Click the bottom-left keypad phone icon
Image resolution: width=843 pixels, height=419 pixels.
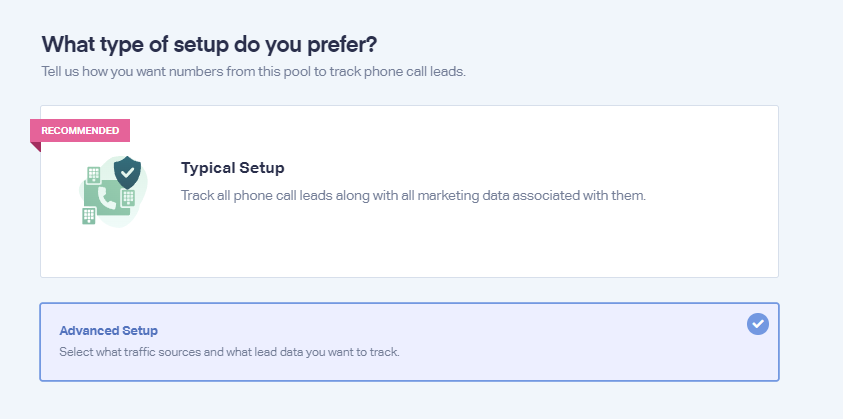89,216
